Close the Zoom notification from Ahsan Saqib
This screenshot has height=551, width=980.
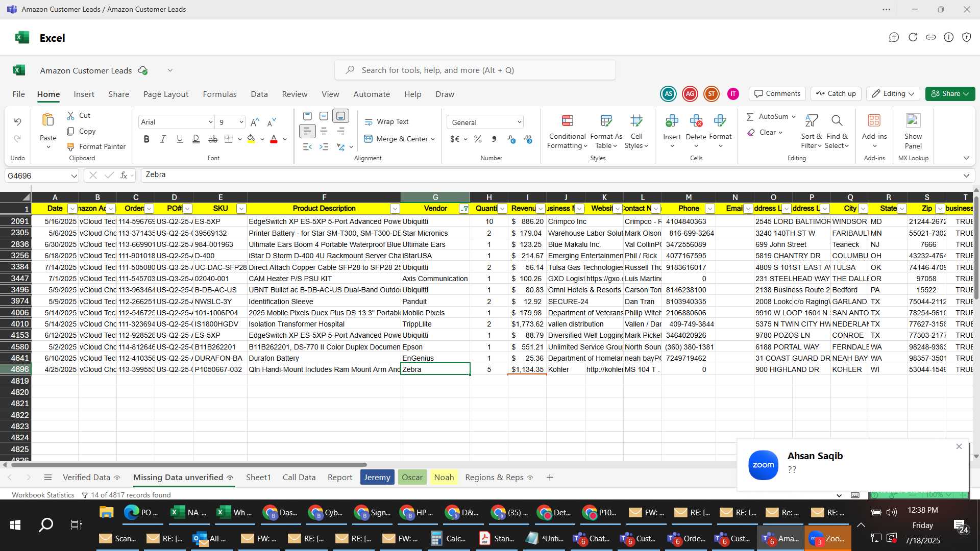coord(959,447)
